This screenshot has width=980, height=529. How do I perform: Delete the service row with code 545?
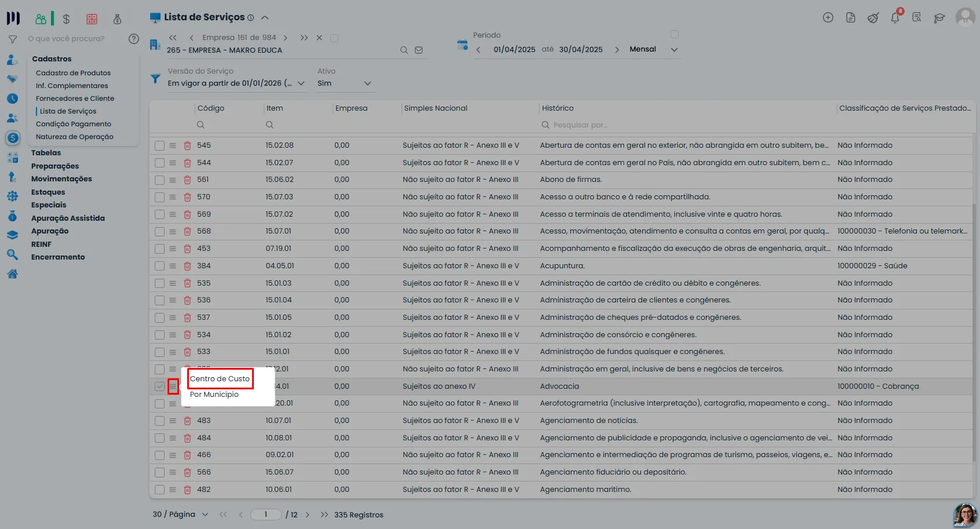point(187,145)
